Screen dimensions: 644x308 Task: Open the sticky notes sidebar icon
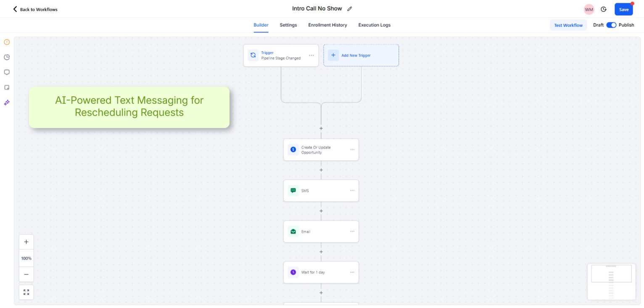(x=7, y=87)
